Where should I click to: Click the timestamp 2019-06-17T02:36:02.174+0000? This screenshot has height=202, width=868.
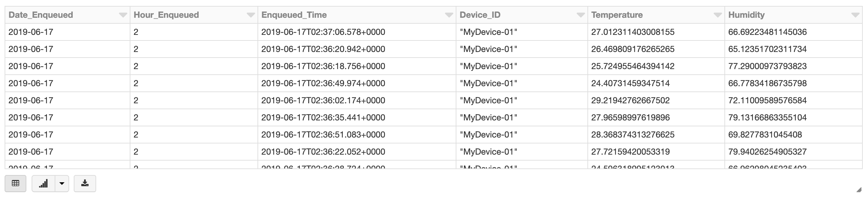pos(323,100)
